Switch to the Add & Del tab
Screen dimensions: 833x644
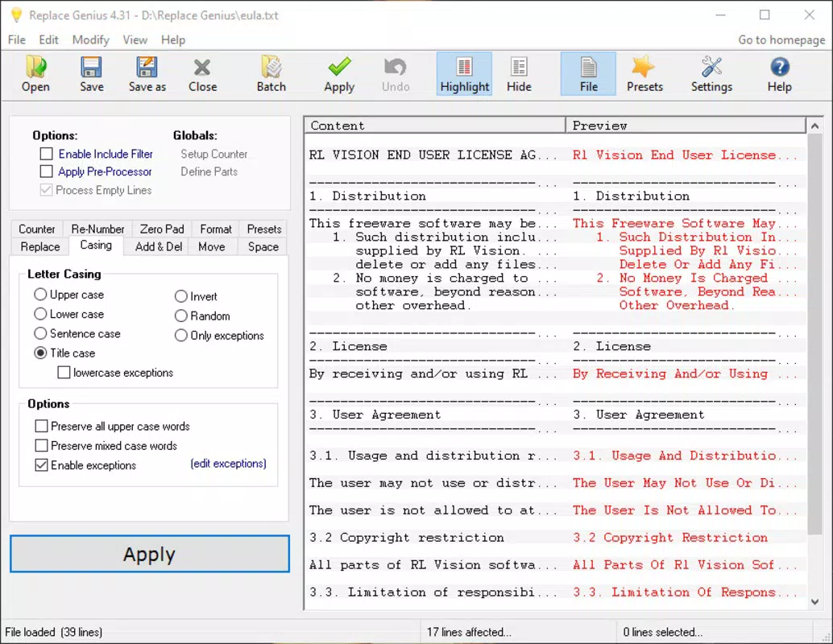coord(159,247)
